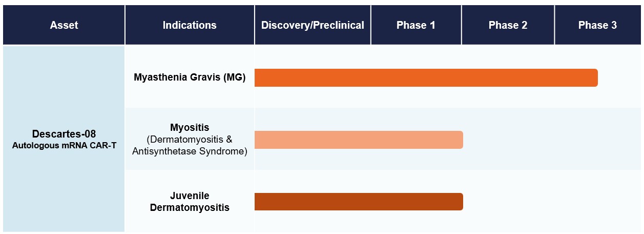Click empty Phase 2 cell in Juvenile Dermatomyositis row
This screenshot has width=644, height=234.
pos(508,202)
